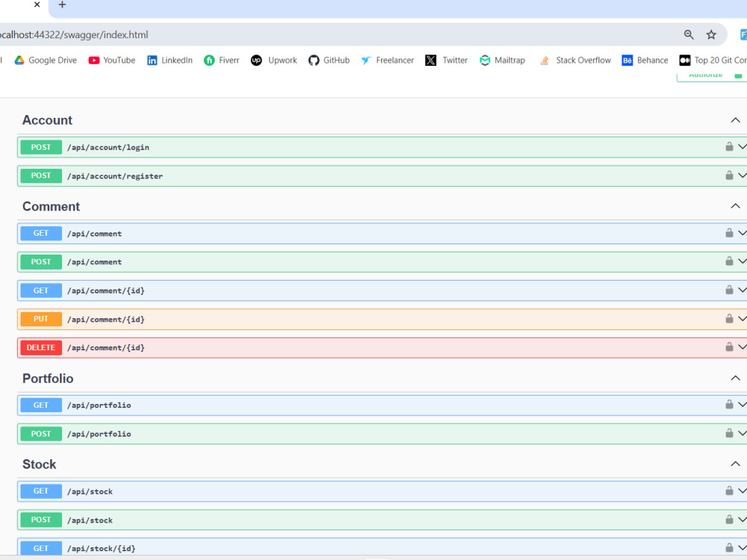Open a new browser tab with plus button

(62, 4)
